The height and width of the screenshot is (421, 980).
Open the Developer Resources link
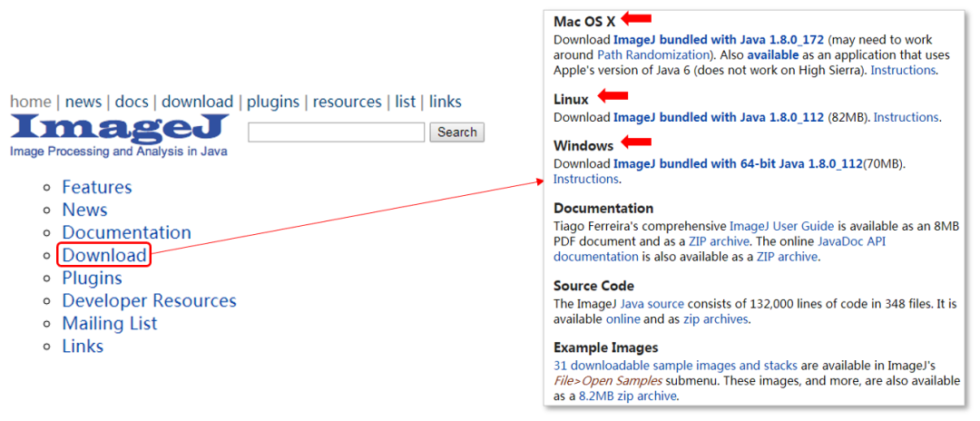tap(149, 300)
